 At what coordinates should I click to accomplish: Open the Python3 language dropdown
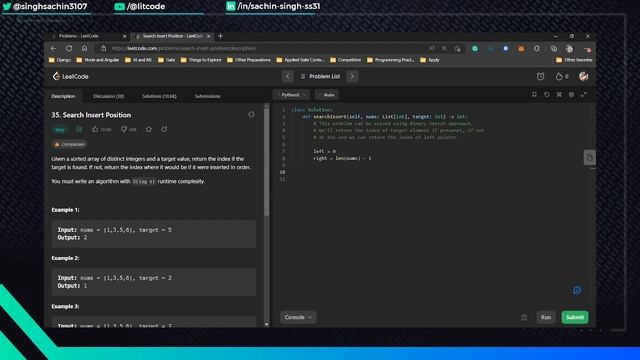[291, 95]
